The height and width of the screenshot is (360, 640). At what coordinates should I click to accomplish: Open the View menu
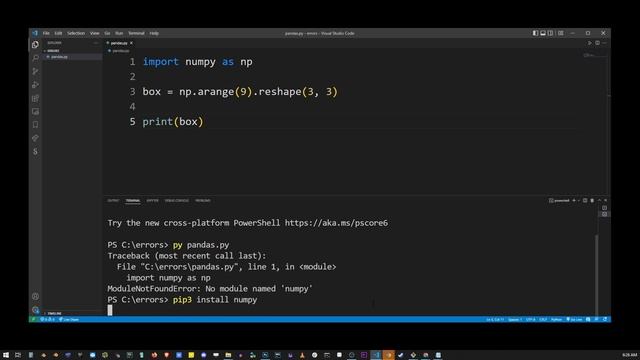pos(95,33)
